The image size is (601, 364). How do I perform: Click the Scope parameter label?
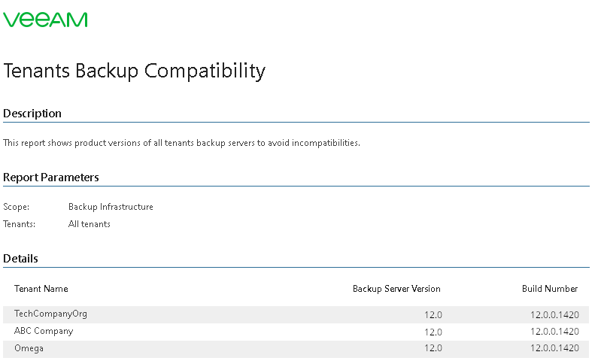pyautogui.click(x=16, y=207)
